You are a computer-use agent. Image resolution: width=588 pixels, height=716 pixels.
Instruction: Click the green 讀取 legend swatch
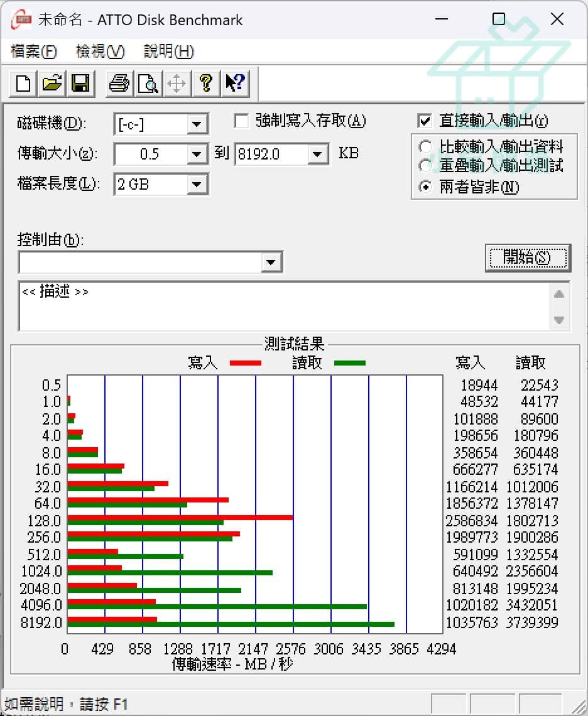(349, 363)
